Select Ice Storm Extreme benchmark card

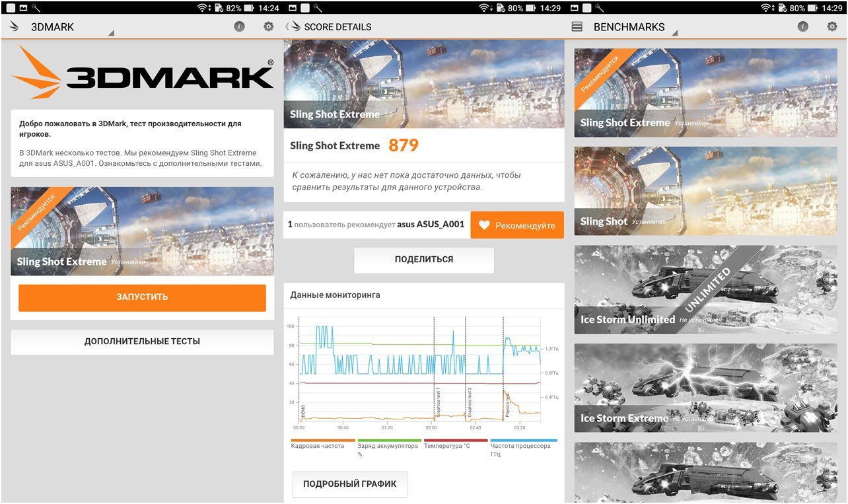click(x=705, y=388)
